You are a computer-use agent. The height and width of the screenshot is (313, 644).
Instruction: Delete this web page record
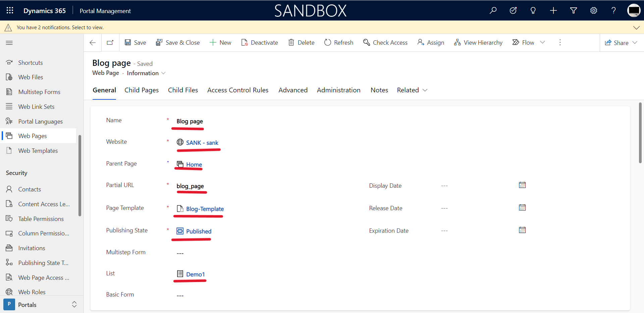point(301,43)
